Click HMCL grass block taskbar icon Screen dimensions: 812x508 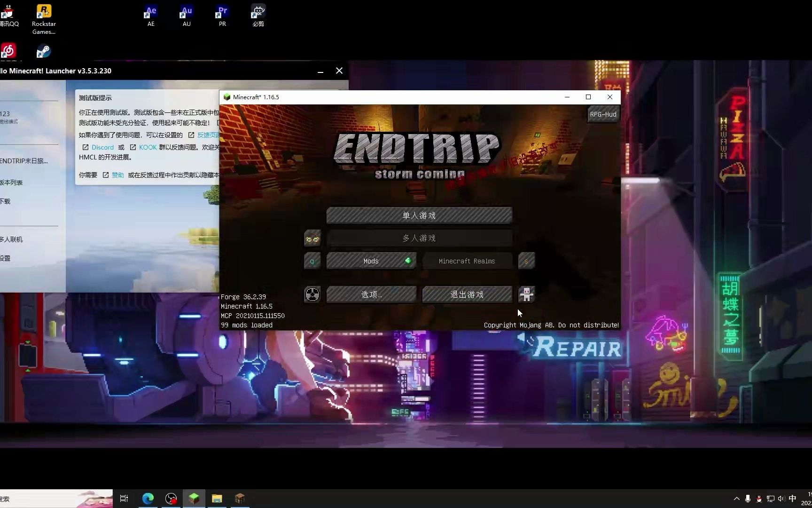(194, 499)
